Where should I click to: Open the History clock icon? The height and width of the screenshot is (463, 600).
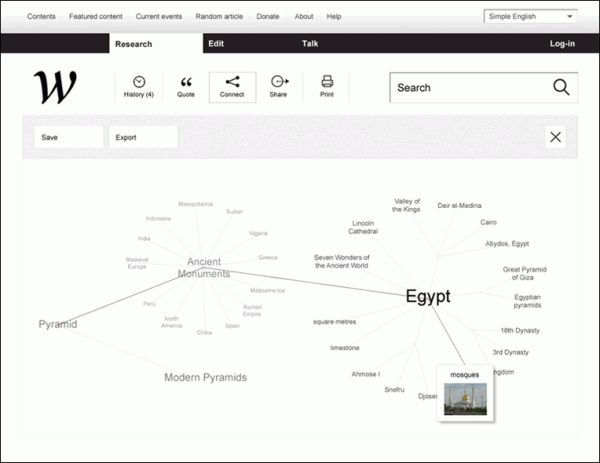(139, 82)
